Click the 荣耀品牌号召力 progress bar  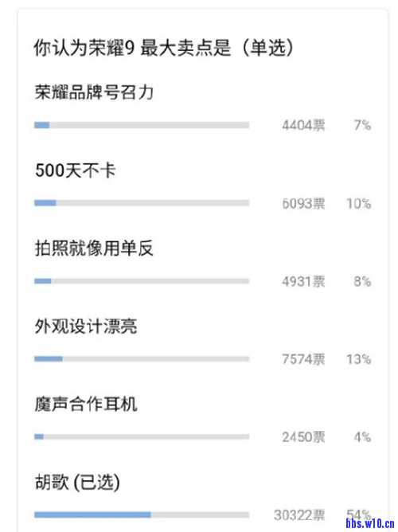[x=142, y=125]
